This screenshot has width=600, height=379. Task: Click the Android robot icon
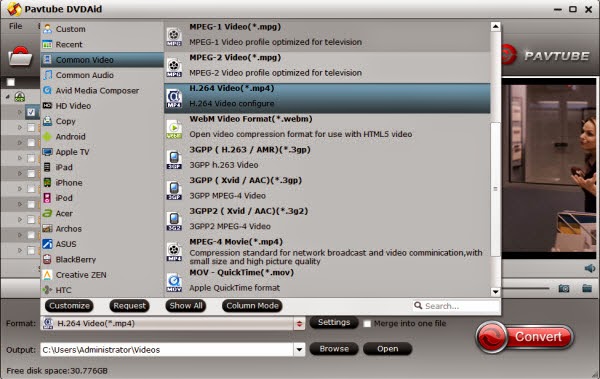pyautogui.click(x=47, y=136)
